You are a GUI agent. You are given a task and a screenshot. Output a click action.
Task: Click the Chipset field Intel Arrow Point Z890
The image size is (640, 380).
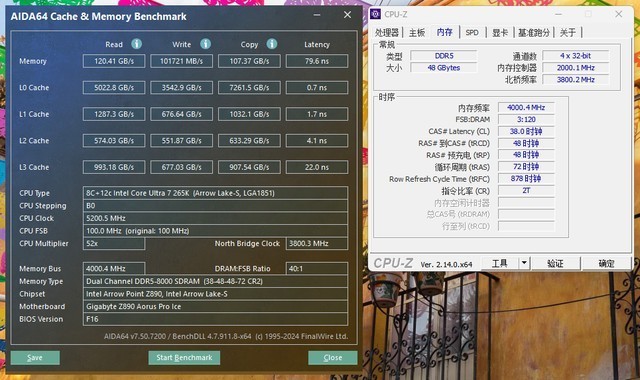[215, 294]
